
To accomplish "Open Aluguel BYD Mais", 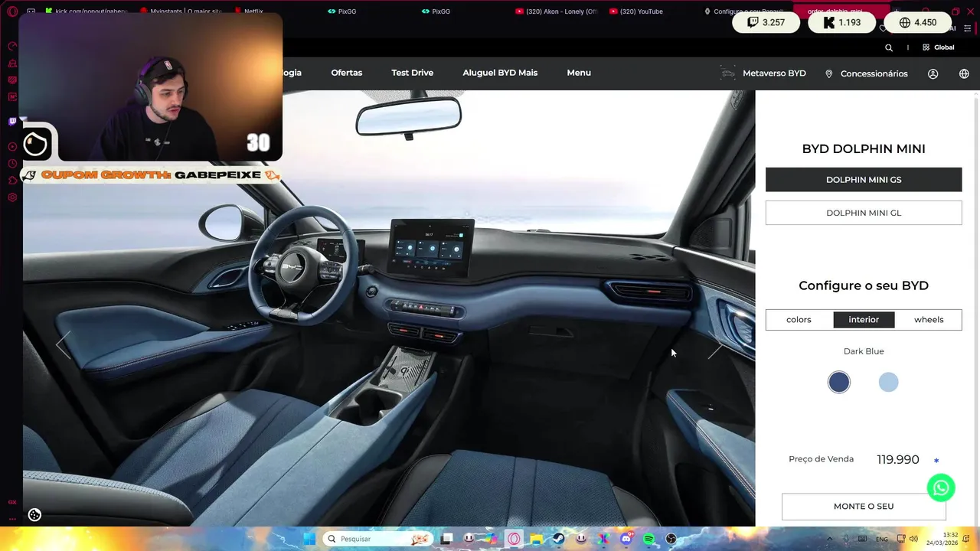I will pyautogui.click(x=500, y=73).
